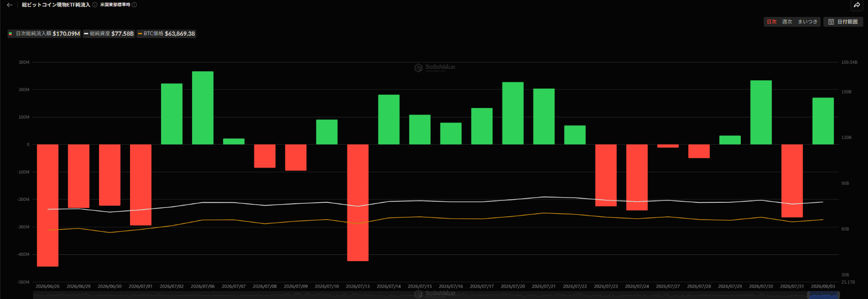Image resolution: width=868 pixels, height=299 pixels.
Task: Click the red bar for 2026/07/09
Action: (x=296, y=157)
